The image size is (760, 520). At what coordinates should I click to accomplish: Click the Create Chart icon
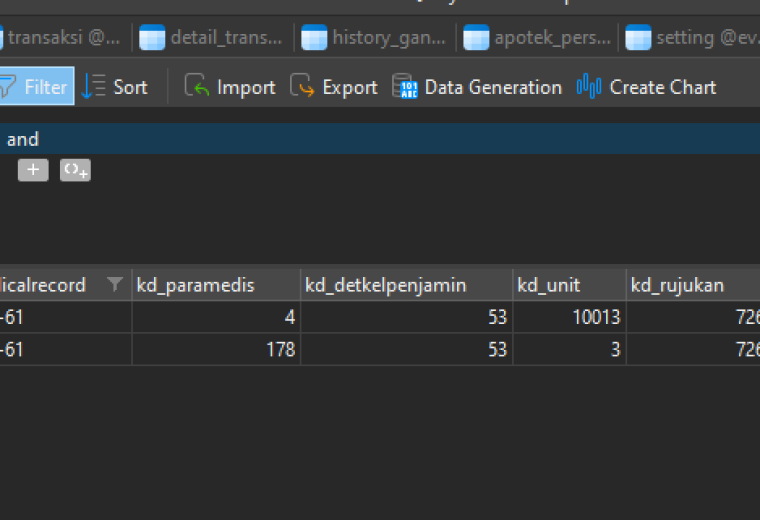tap(589, 86)
